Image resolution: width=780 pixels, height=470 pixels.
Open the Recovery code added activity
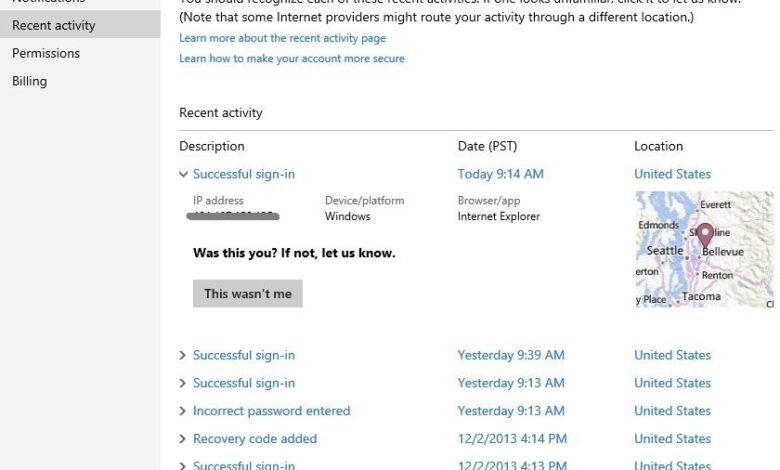pos(254,439)
